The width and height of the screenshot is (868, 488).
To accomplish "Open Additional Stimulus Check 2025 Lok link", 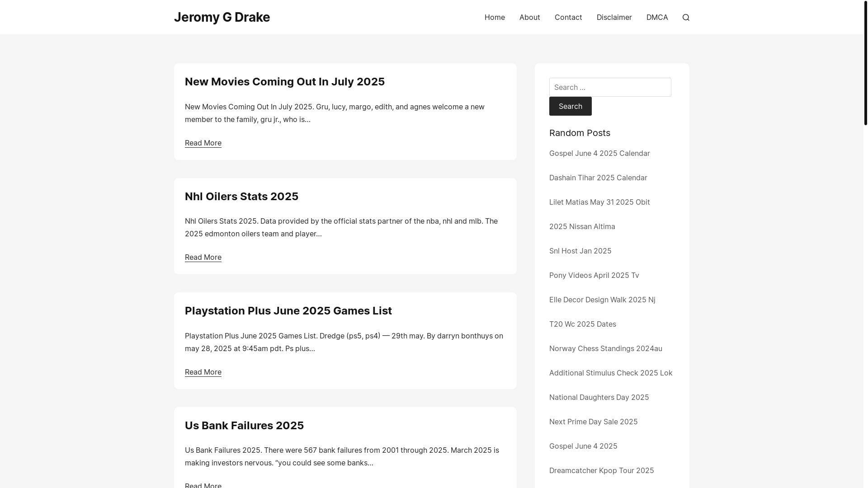I will 611,373.
